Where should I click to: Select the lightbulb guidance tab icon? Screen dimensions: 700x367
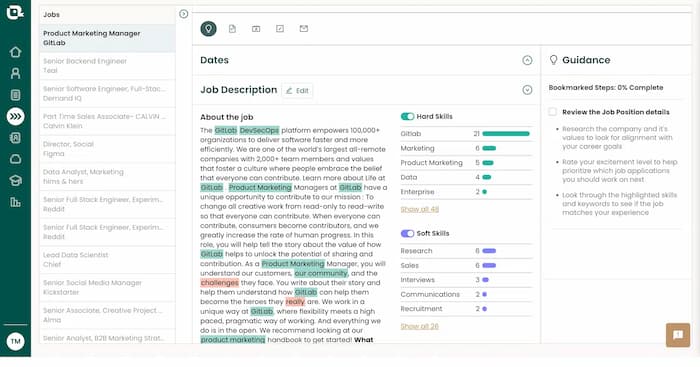(208, 29)
